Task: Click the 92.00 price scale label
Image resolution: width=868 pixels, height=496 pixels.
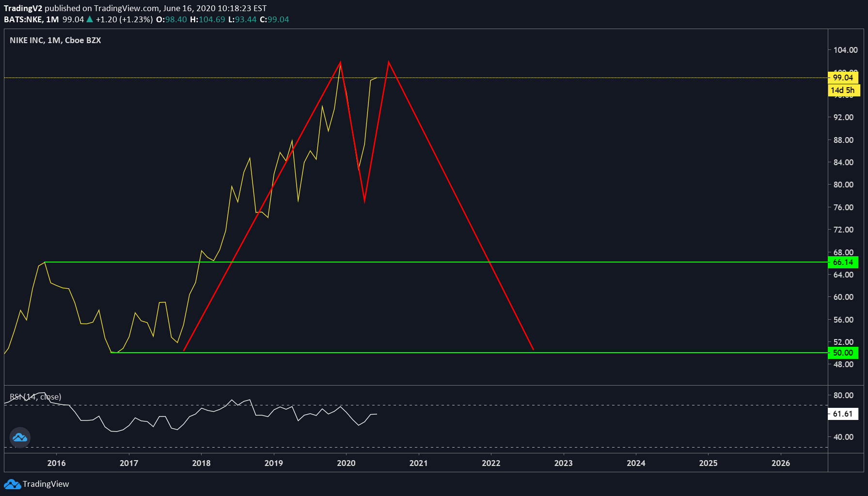Action: pos(843,117)
